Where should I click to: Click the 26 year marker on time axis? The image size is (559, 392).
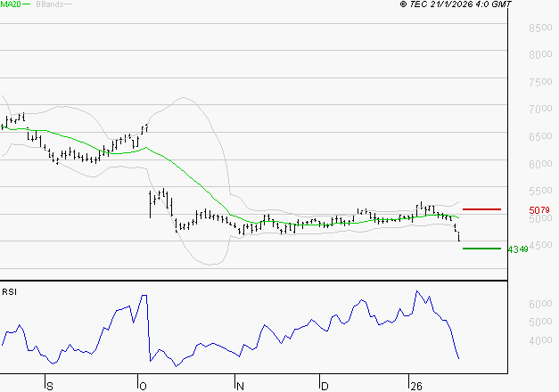[x=415, y=386]
